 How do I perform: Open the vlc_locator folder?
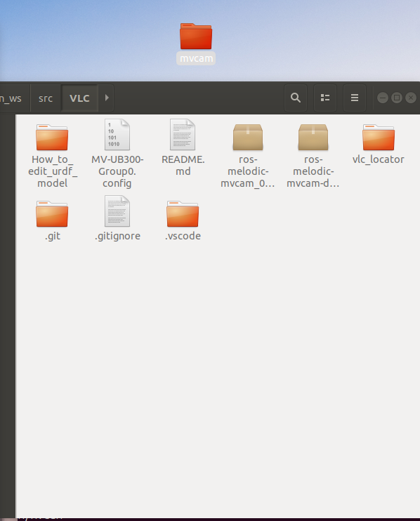379,137
